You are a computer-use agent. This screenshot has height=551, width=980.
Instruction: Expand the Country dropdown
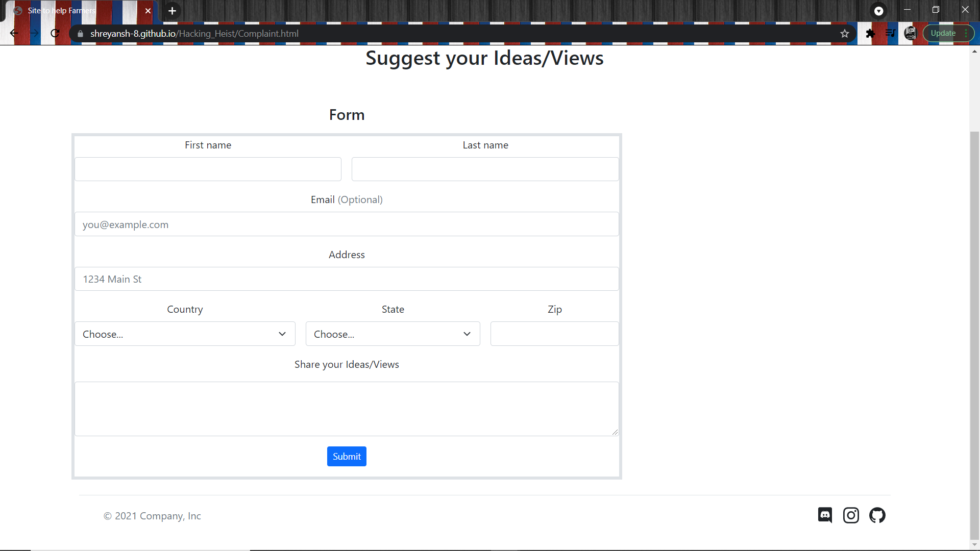185,334
